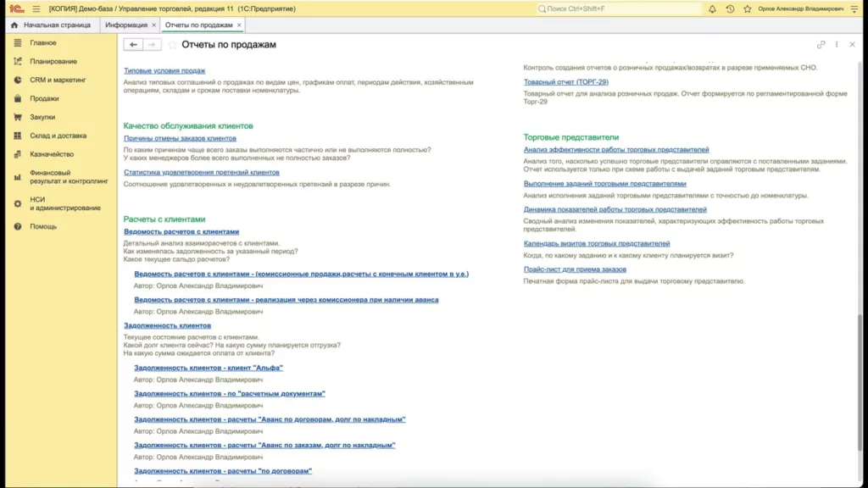
Task: Open Главное section icon
Action: coord(18,42)
